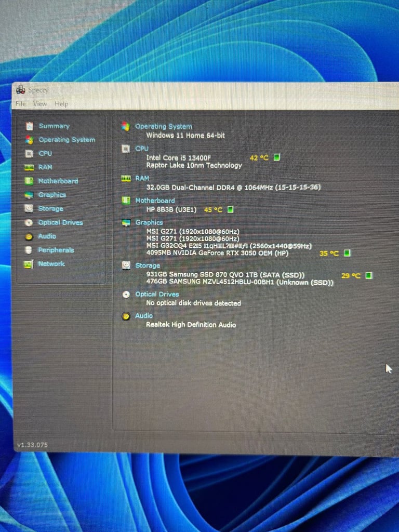This screenshot has height=532, width=399.
Task: Open RAM details from sidebar
Action: tap(45, 167)
